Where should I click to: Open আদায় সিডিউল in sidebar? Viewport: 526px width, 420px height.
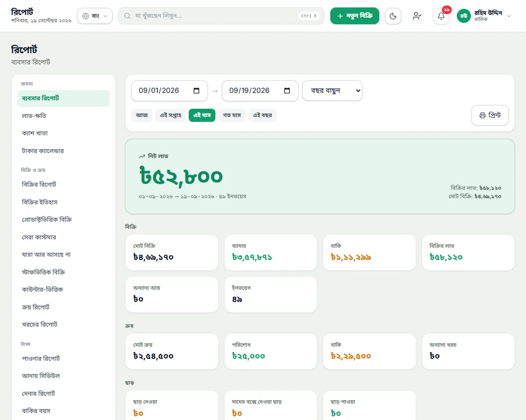pos(64,376)
